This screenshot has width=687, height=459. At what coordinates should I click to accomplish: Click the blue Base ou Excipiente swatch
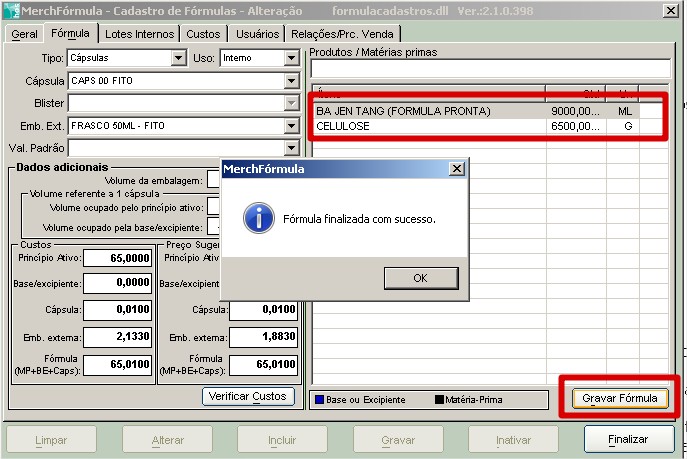pyautogui.click(x=319, y=400)
